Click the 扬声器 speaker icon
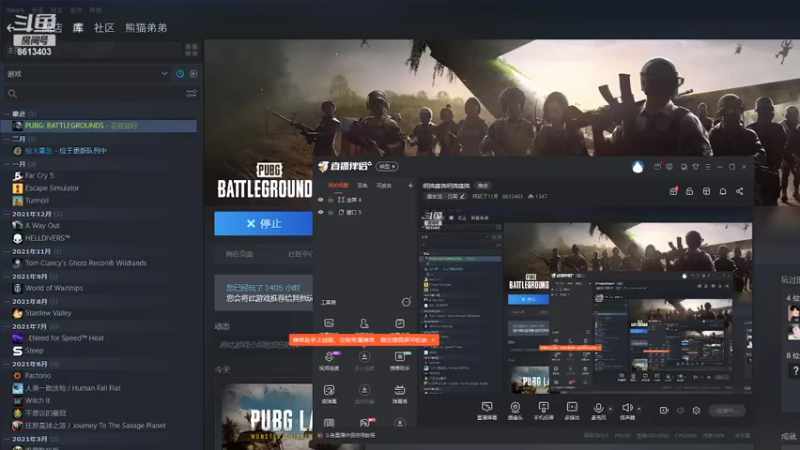 627,408
